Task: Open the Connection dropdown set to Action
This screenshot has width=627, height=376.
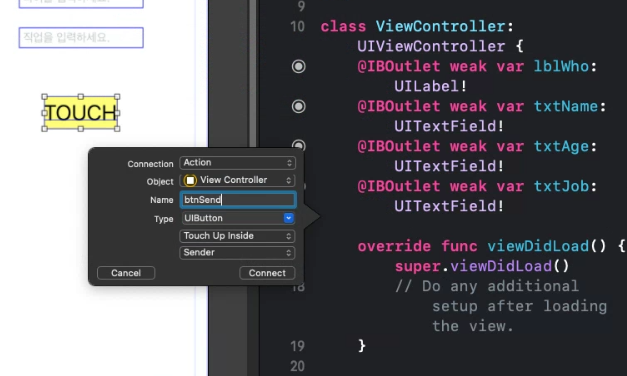Action: coord(238,163)
